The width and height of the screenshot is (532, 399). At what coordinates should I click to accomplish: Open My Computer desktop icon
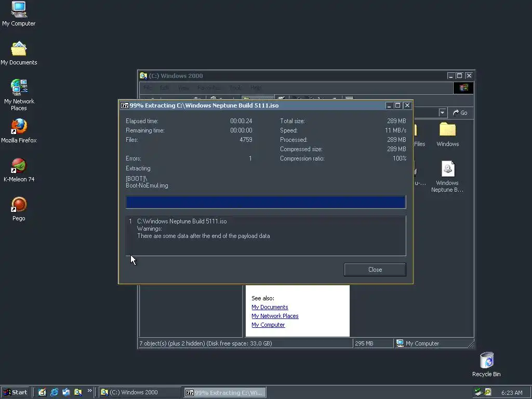19,14
